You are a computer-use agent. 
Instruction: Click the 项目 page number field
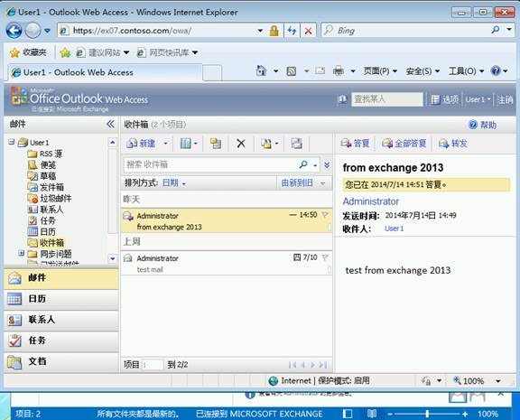pyautogui.click(x=153, y=365)
